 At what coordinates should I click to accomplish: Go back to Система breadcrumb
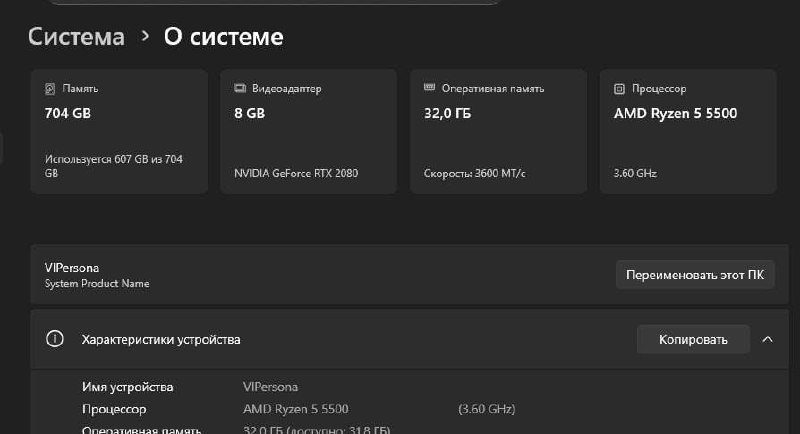[77, 37]
